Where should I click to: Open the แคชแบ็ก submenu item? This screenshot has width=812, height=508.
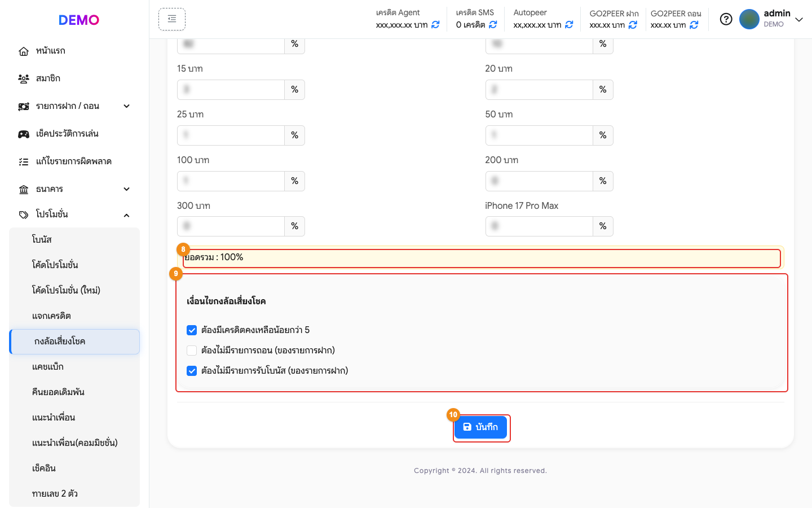(x=74, y=367)
